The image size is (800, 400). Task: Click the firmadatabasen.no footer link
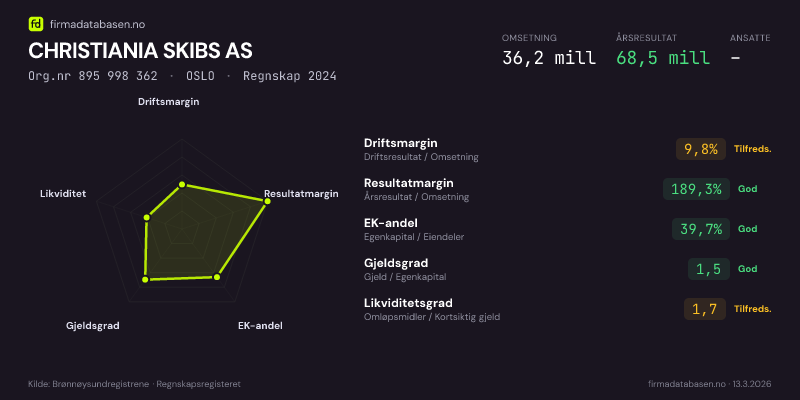(685, 384)
